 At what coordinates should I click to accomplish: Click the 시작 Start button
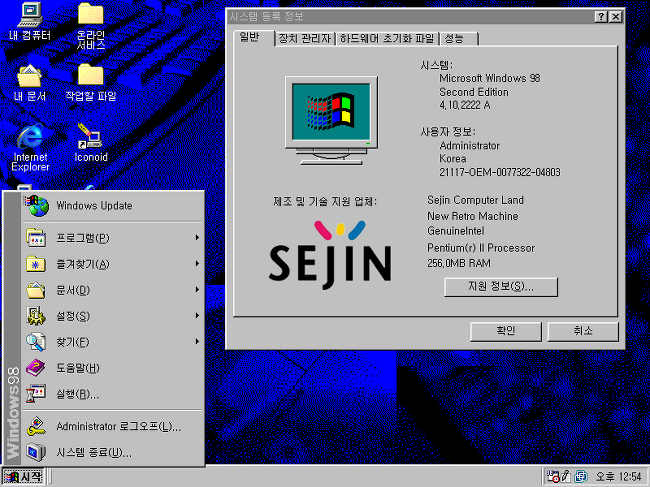click(23, 477)
